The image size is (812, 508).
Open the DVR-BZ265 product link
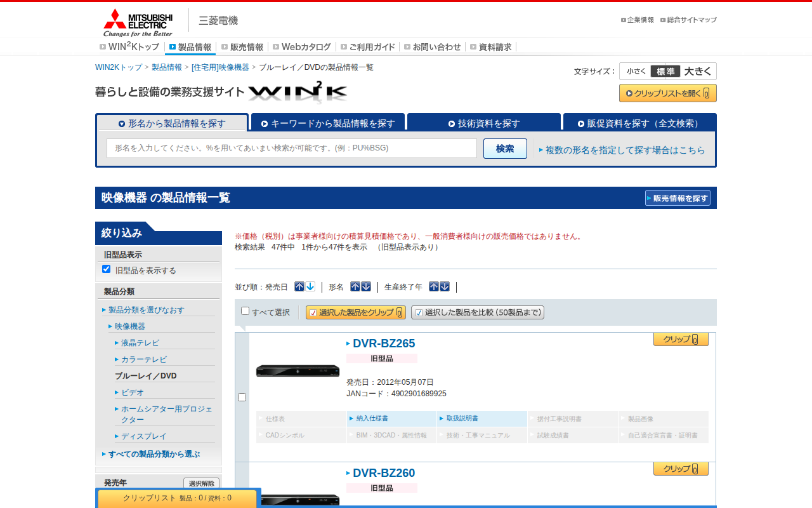click(384, 344)
